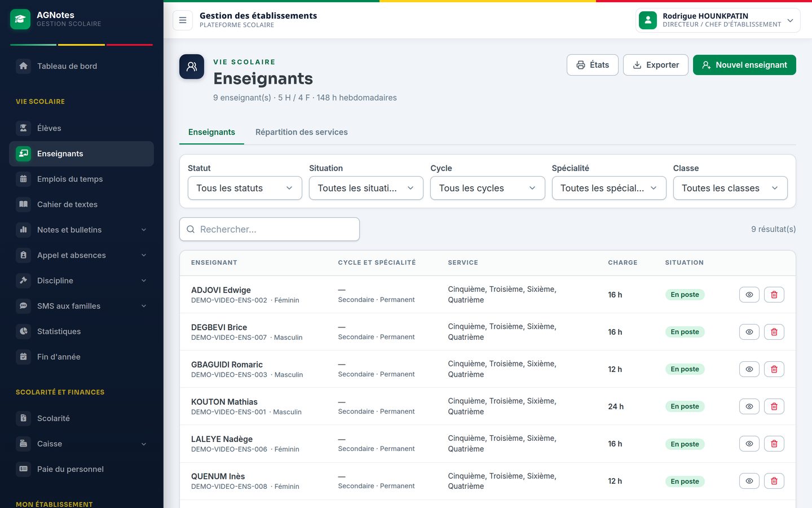Click trash icon for QUENUM Inès
Screen dimensions: 812x508
pos(774,481)
